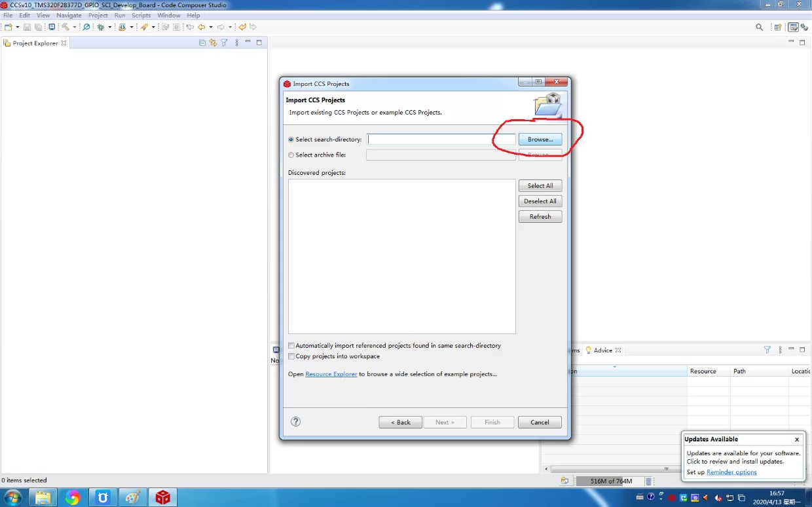
Task: Close the Project Explorer tab
Action: 64,43
